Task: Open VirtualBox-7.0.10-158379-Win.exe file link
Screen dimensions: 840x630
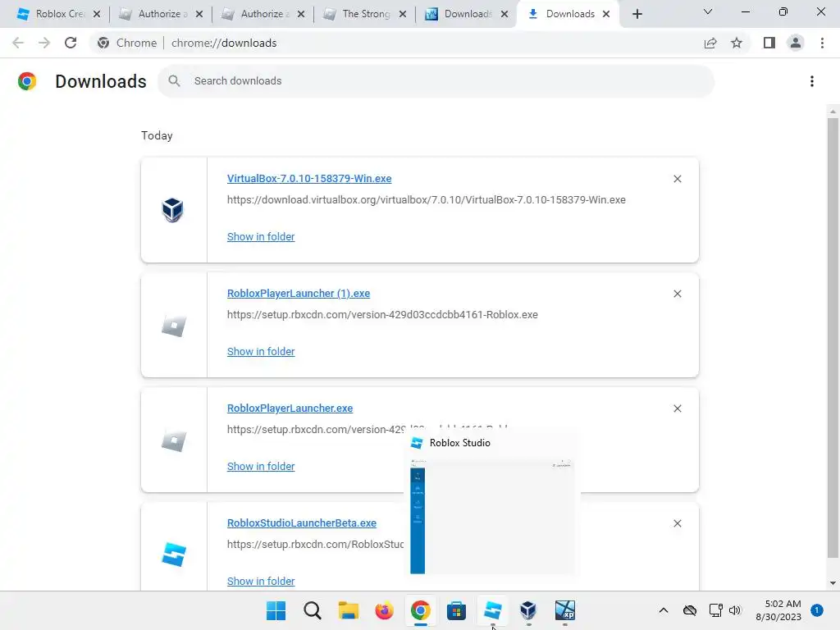Action: click(309, 178)
